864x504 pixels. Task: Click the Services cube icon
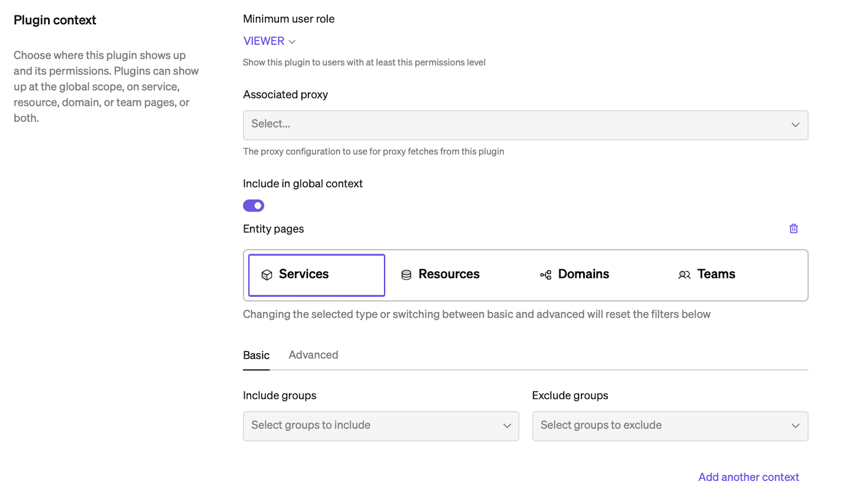click(x=267, y=275)
